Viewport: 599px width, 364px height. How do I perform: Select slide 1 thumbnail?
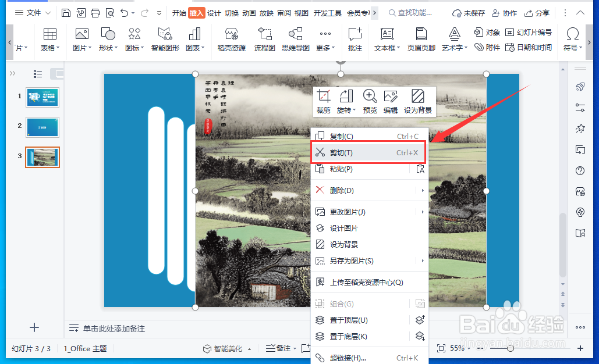click(x=42, y=97)
